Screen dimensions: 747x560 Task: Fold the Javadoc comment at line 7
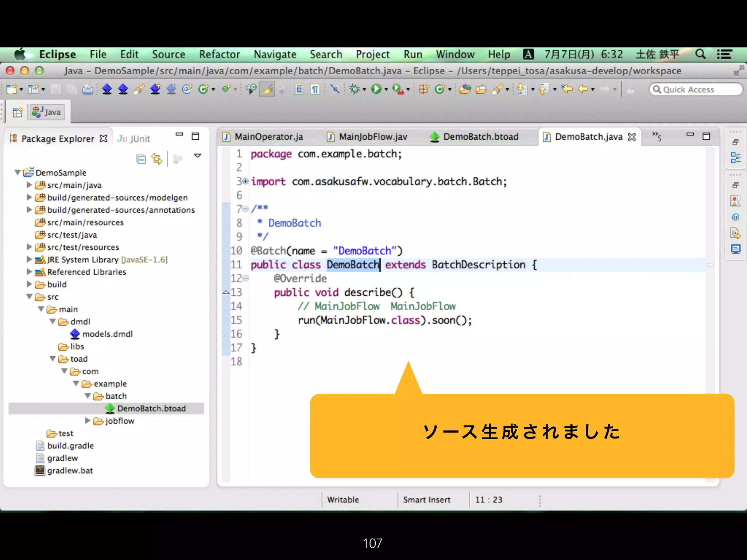point(245,209)
